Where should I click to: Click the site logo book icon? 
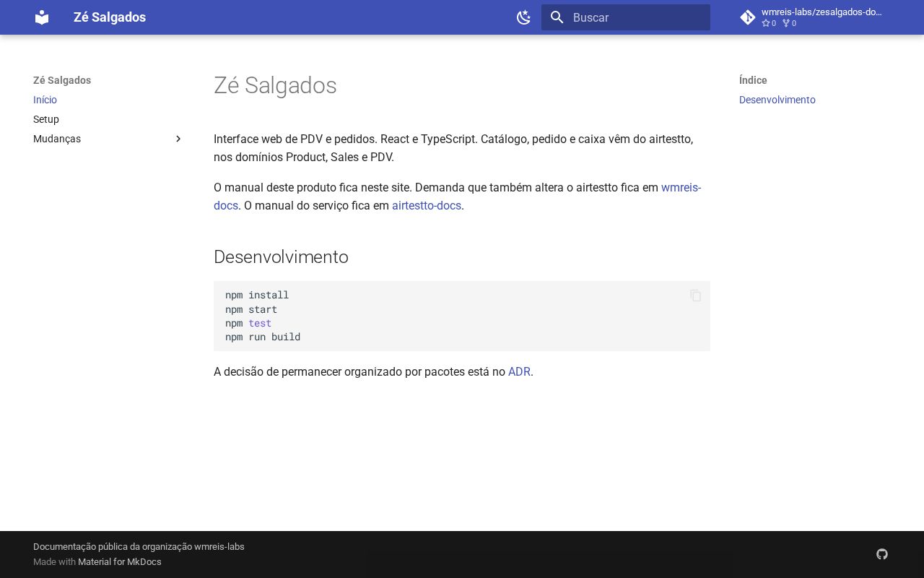(x=42, y=17)
